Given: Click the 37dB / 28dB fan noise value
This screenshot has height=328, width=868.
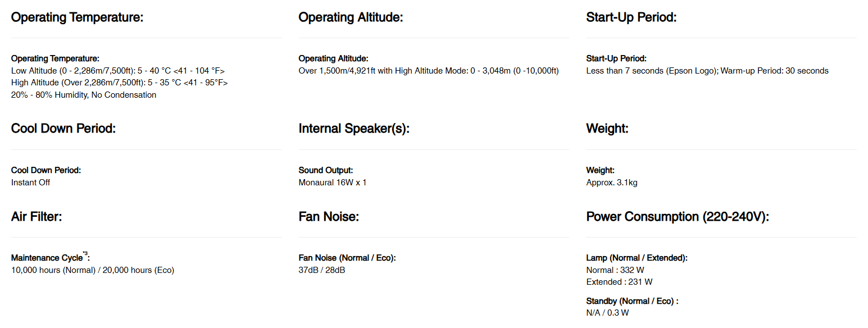Looking at the screenshot, I should coord(321,270).
